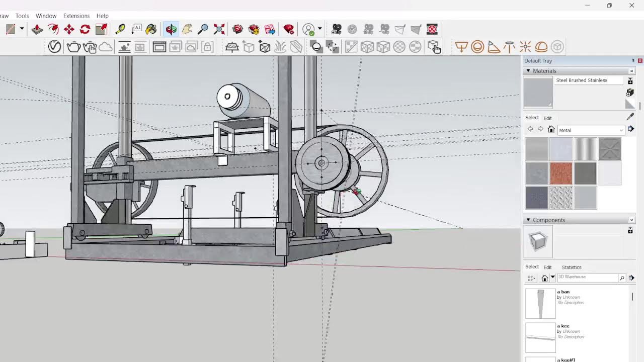Screen dimensions: 644x362
Task: Click the material eyedropper sample tool
Action: [630, 117]
